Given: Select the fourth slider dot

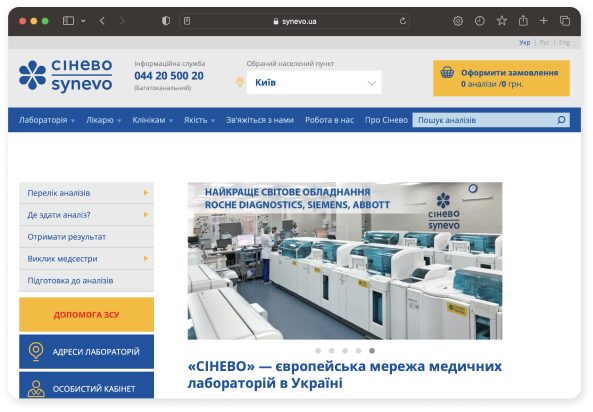Looking at the screenshot, I should [359, 351].
